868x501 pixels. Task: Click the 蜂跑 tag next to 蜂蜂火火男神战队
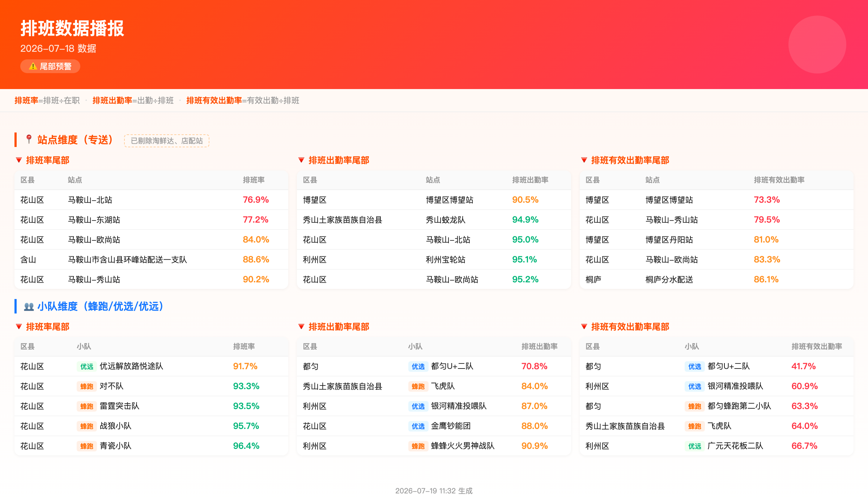tap(418, 446)
